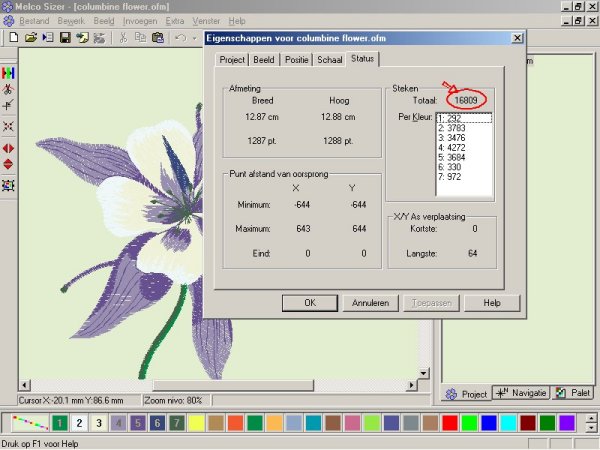Select the bright red palette swatch
The height and width of the screenshot is (450, 600).
(x=450, y=423)
